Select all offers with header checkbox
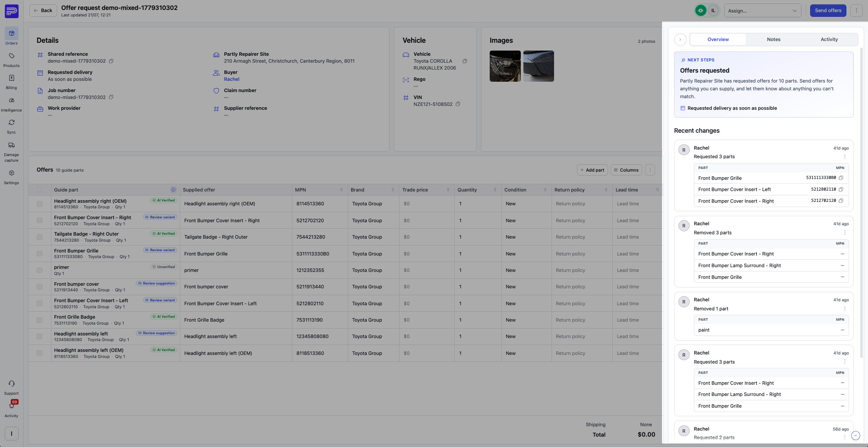Viewport: 868px width, 447px height. click(x=40, y=190)
